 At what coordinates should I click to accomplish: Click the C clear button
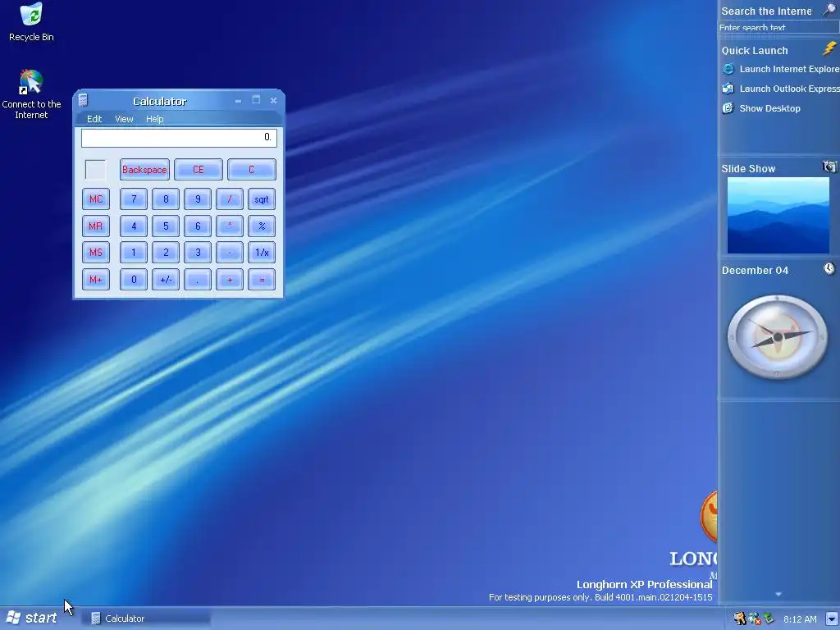pos(252,169)
